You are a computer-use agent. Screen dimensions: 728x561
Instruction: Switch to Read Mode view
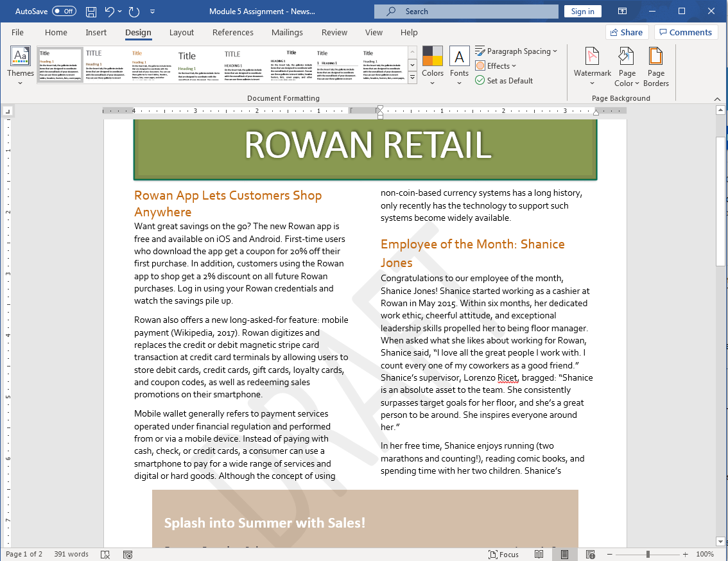coord(539,555)
